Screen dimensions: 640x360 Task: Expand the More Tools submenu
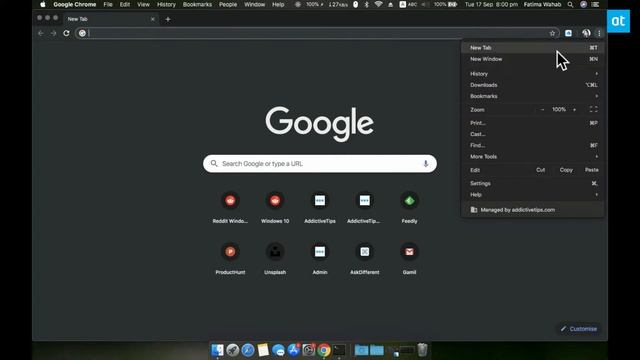click(x=533, y=157)
